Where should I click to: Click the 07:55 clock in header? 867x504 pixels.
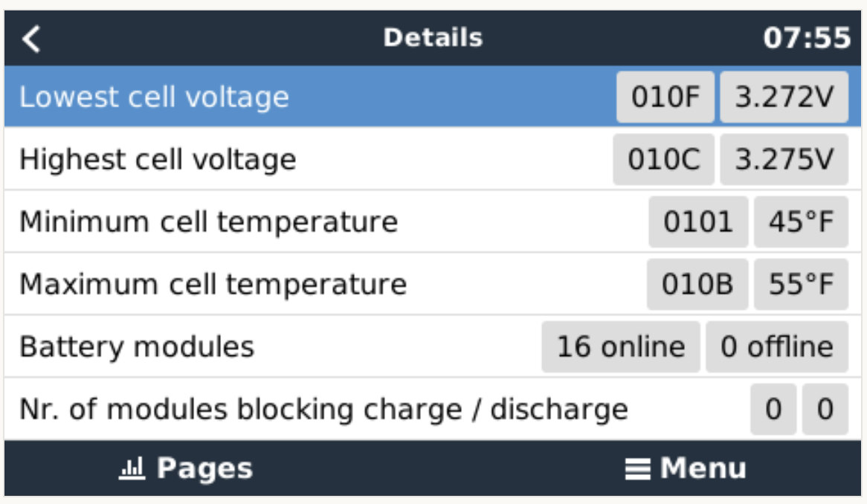807,39
